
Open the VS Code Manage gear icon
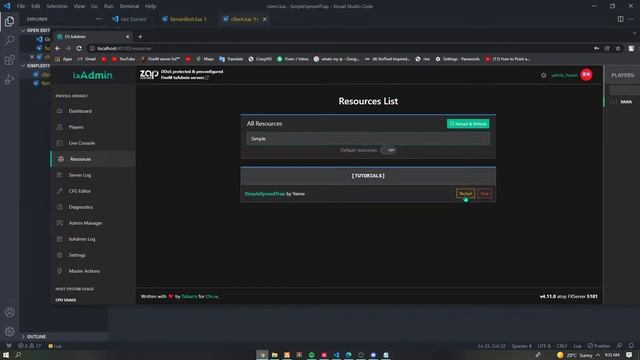[x=9, y=331]
